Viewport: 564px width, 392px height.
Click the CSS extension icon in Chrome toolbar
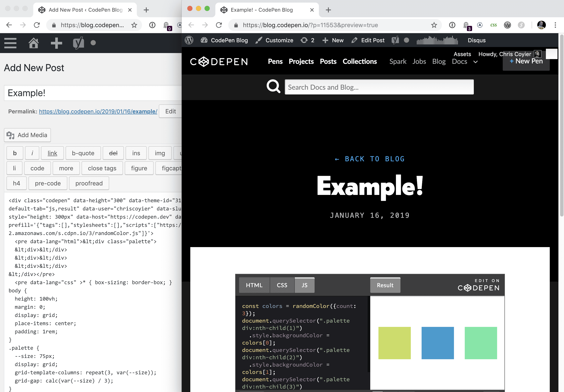tap(493, 25)
